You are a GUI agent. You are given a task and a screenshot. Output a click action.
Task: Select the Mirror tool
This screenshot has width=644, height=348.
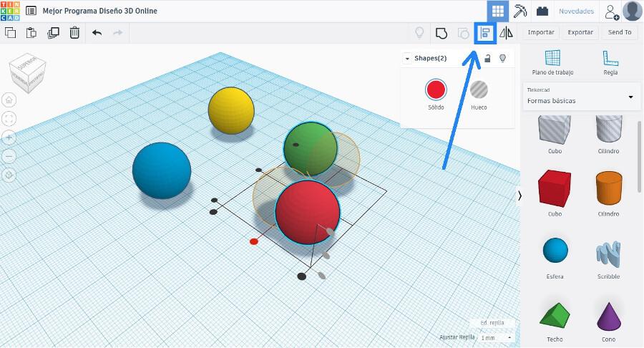506,33
